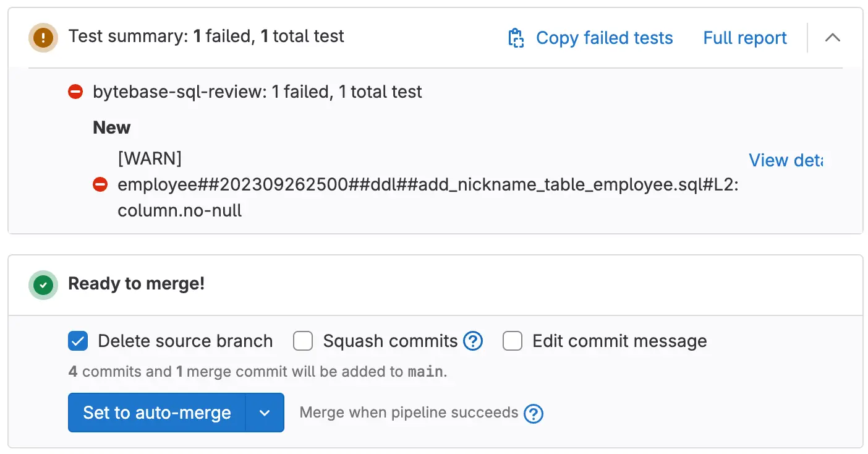
Task: Enable Squash commits
Action: pyautogui.click(x=303, y=341)
